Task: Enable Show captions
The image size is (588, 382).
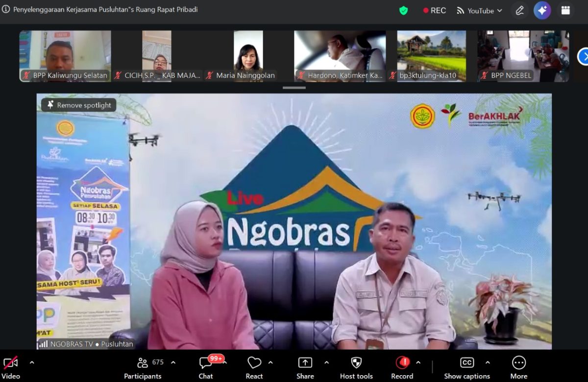Action: point(466,366)
